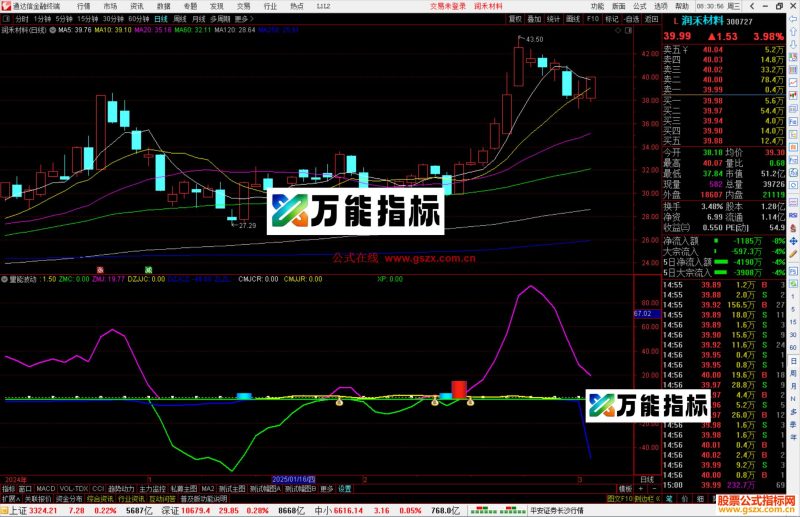Open the 热点 menu

click(x=296, y=6)
